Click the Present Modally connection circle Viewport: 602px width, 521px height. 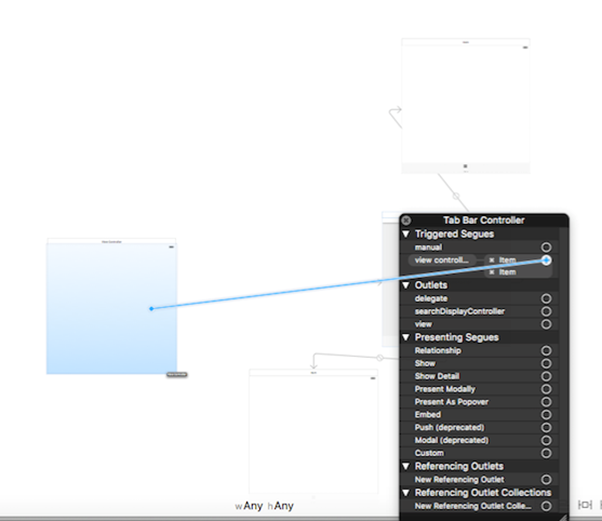coord(546,389)
